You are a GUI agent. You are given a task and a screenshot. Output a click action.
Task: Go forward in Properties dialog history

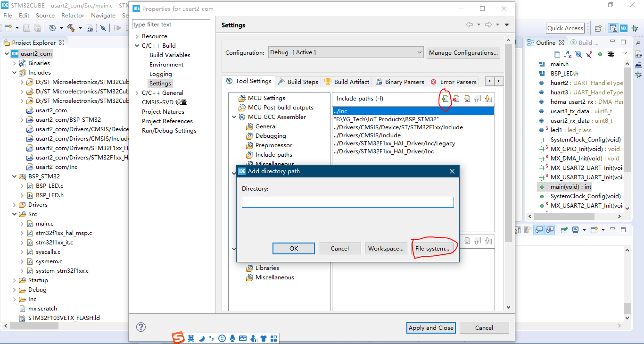point(488,25)
